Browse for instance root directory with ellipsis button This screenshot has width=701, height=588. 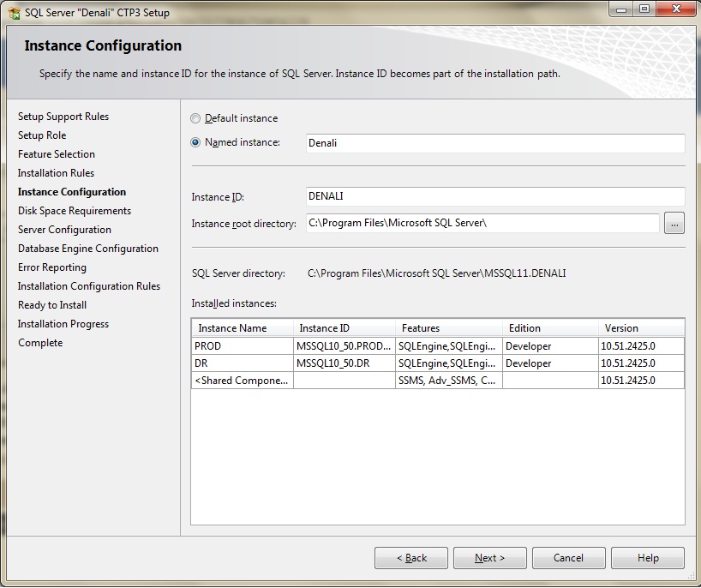[674, 224]
